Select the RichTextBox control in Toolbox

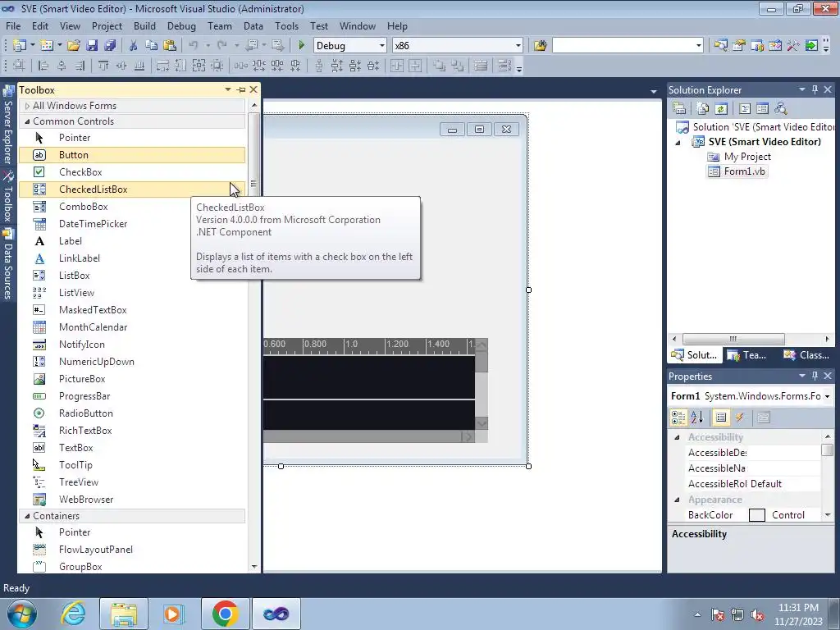(132, 430)
